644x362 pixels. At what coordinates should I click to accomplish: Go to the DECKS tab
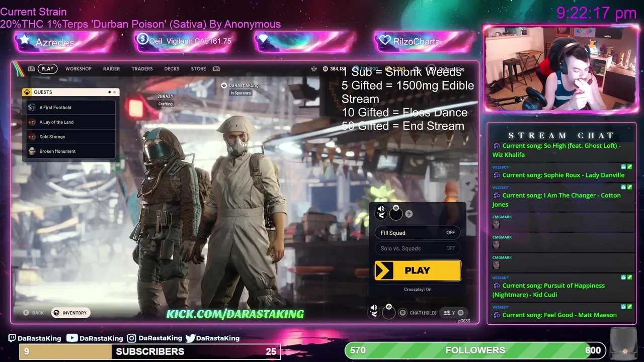coord(172,69)
